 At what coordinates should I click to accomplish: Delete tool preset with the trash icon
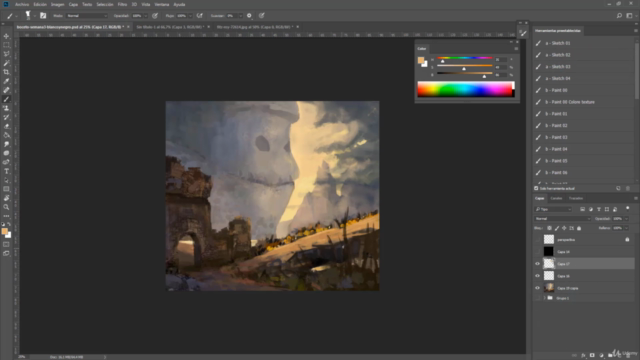pyautogui.click(x=628, y=188)
